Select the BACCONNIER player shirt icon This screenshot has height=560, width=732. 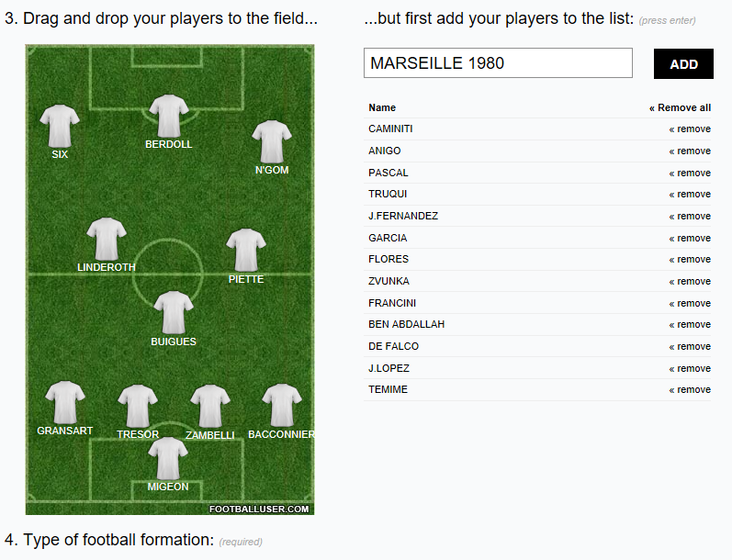coord(281,406)
